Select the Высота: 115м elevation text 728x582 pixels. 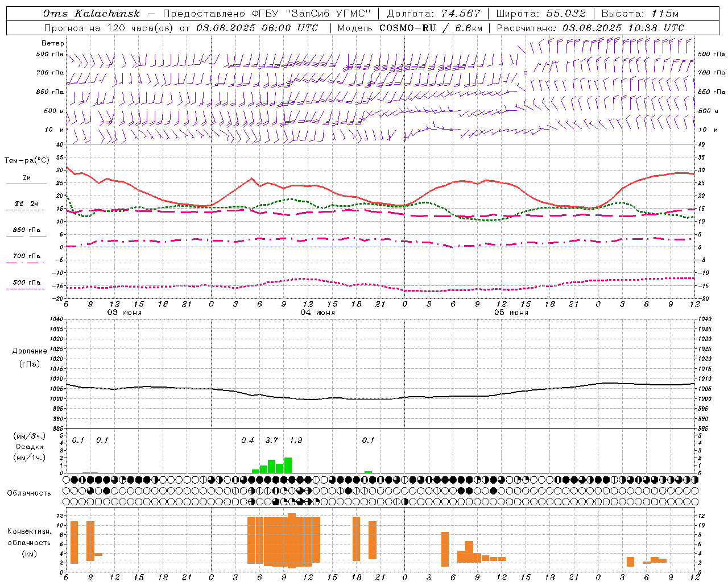pyautogui.click(x=640, y=14)
